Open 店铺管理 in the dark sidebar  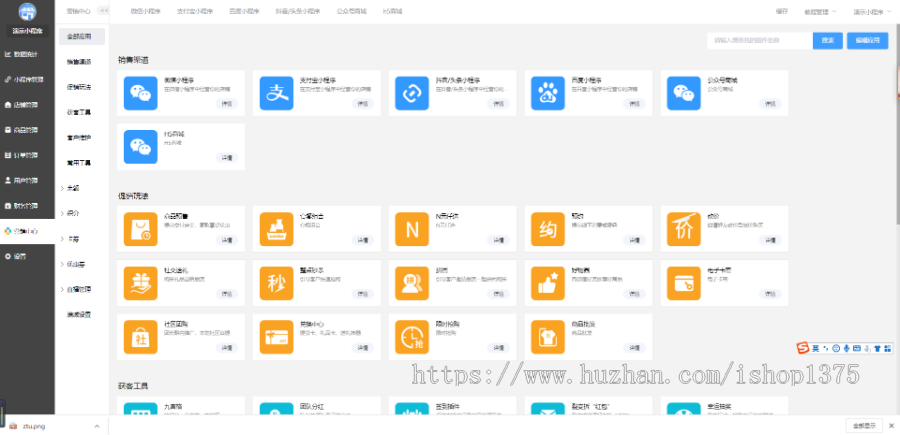22,104
